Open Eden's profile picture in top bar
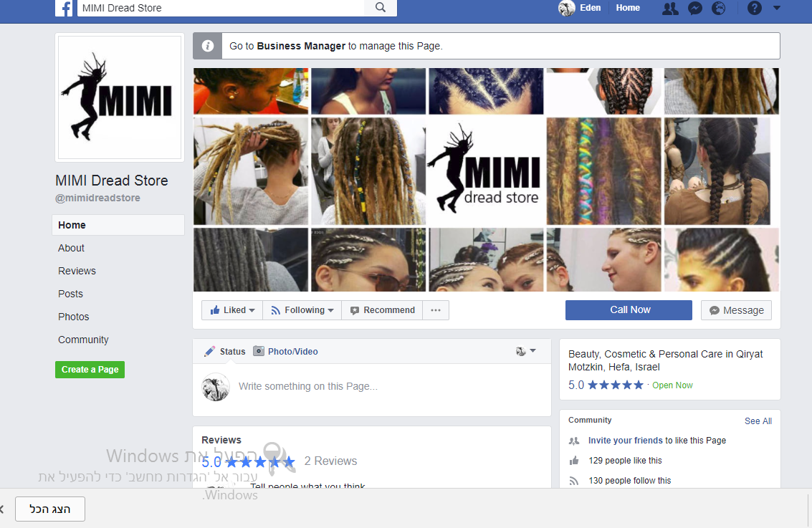 coord(566,8)
